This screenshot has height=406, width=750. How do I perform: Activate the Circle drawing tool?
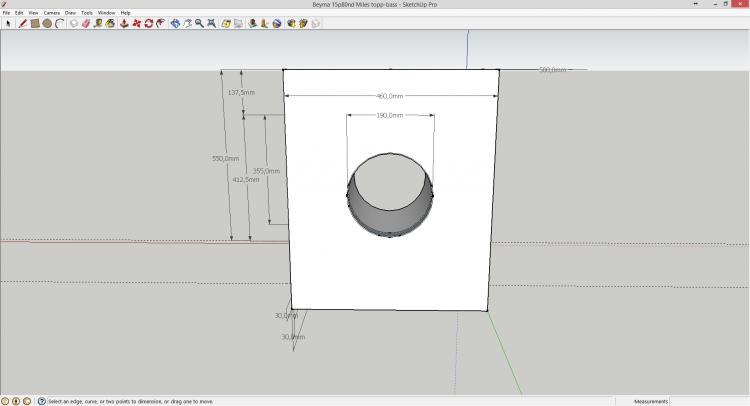46,22
